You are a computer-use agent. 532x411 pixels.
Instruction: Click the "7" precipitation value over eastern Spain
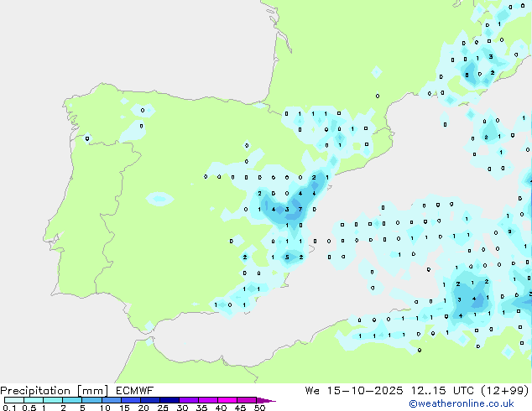coord(300,209)
